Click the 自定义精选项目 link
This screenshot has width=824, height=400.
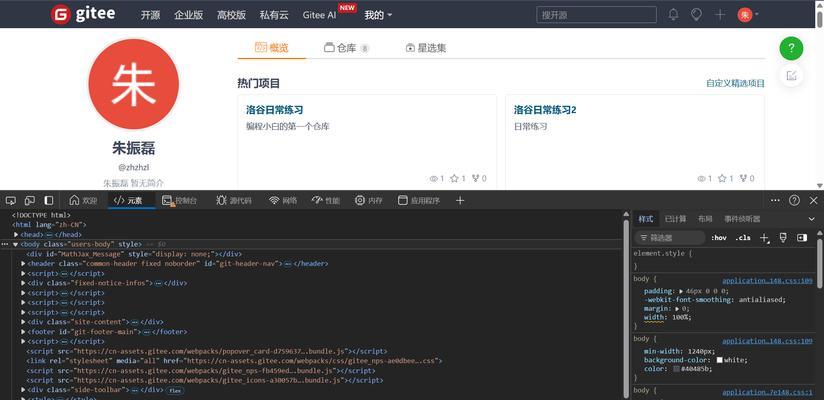pos(735,83)
